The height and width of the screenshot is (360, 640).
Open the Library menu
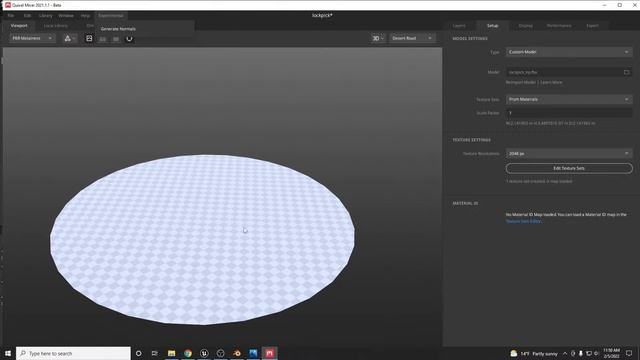46,16
